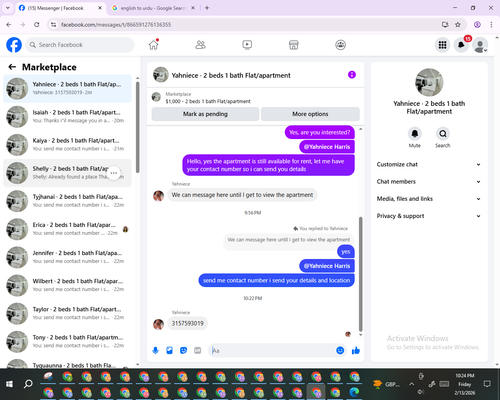Image resolution: width=500 pixels, height=400 pixels.
Task: Click the purple conversation information icon
Action: (352, 75)
